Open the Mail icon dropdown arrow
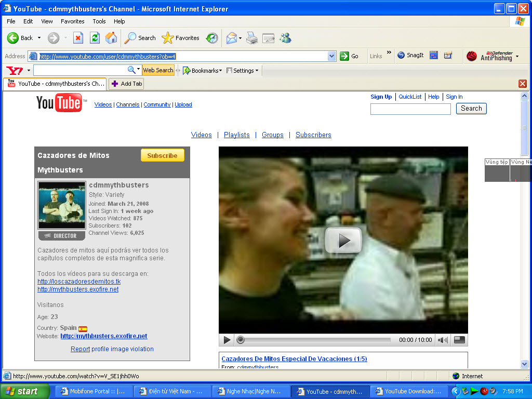This screenshot has width=532, height=399. [240, 38]
